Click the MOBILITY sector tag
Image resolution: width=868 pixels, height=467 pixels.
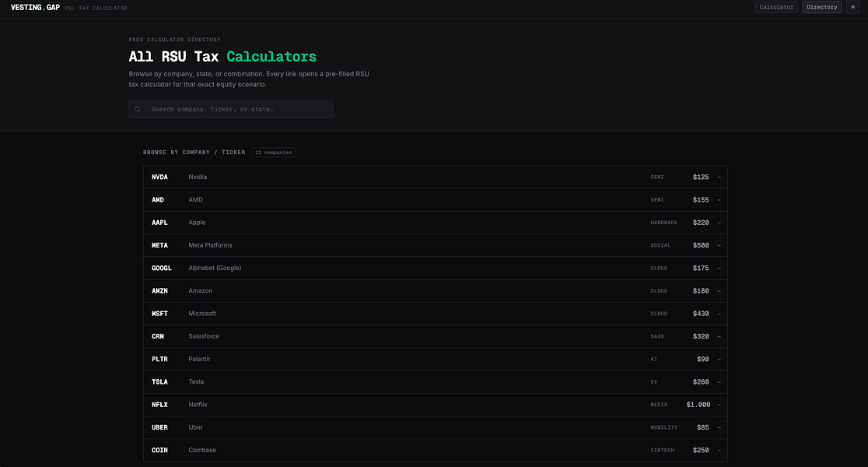pyautogui.click(x=663, y=427)
